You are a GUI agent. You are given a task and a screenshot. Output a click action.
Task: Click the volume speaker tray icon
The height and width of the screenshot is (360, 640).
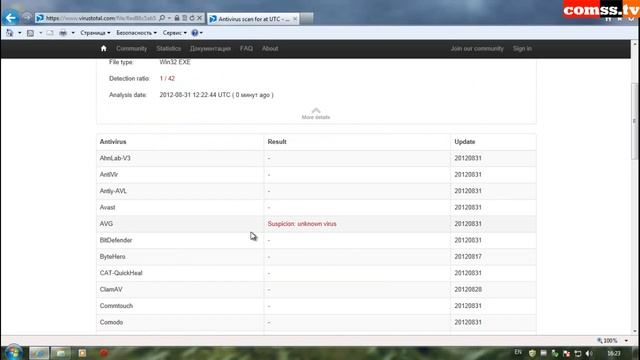click(589, 353)
